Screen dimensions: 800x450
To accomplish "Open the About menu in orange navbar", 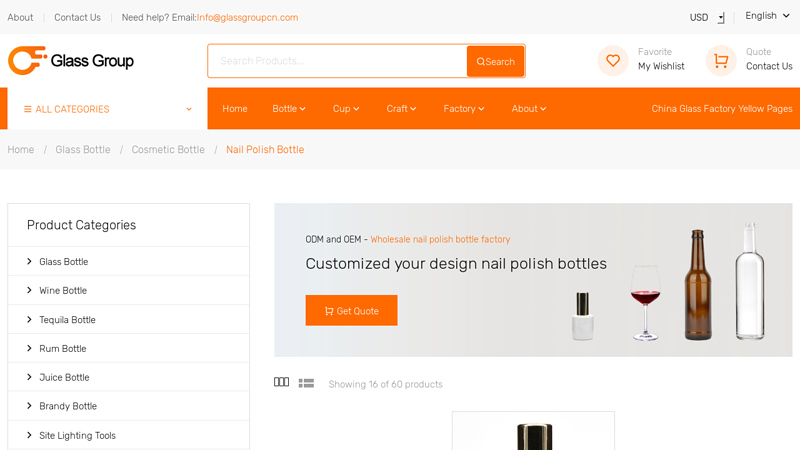I will point(529,109).
